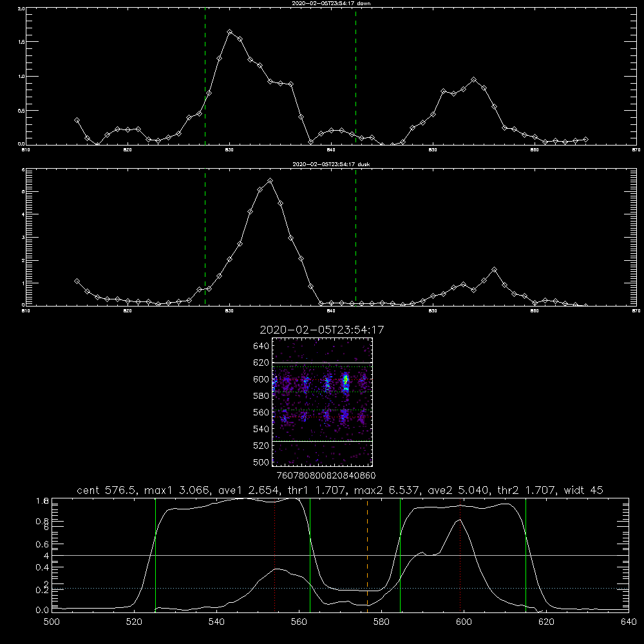Screen dimensions: 644x644
Task: Click the dawn curve's second peak near 854
Action: (x=473, y=80)
